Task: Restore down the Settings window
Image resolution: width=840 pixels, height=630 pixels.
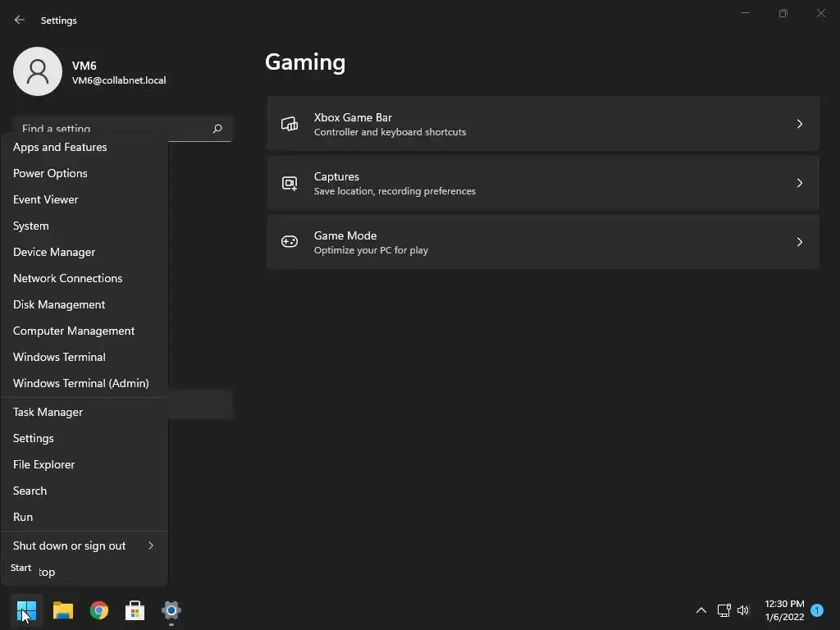Action: [783, 13]
